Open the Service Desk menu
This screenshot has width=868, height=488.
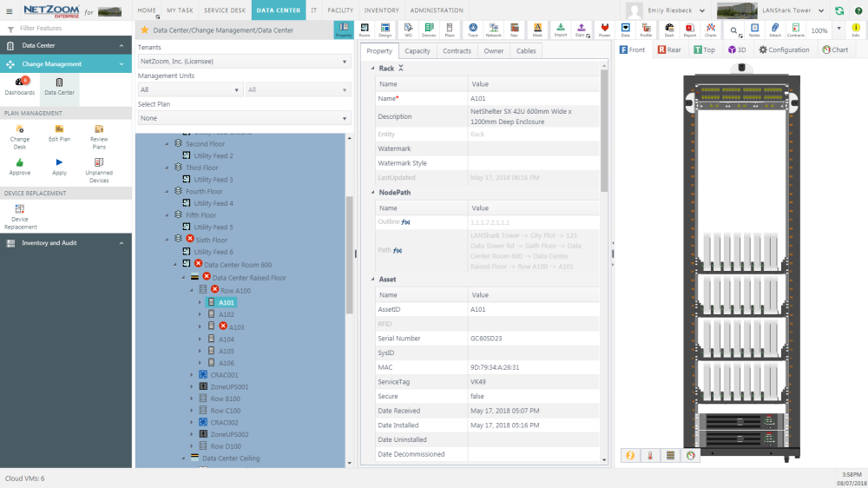point(225,10)
